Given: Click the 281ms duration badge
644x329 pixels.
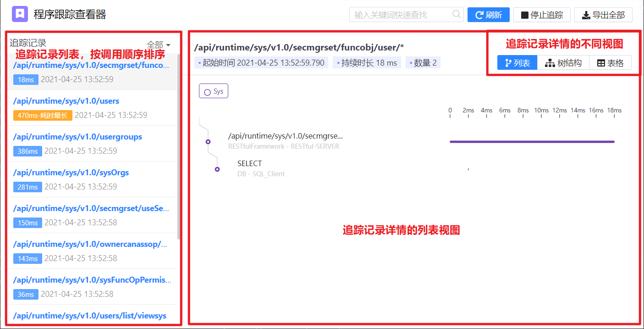Looking at the screenshot, I should coord(28,187).
